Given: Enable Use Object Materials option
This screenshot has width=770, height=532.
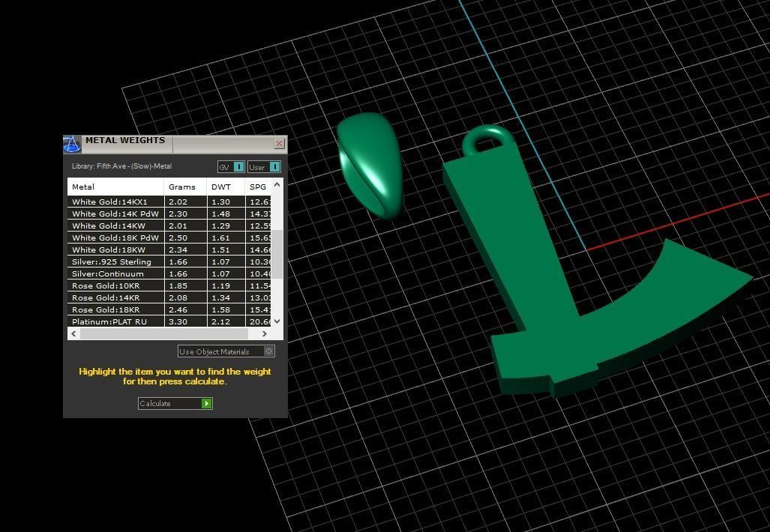Looking at the screenshot, I should 226,351.
